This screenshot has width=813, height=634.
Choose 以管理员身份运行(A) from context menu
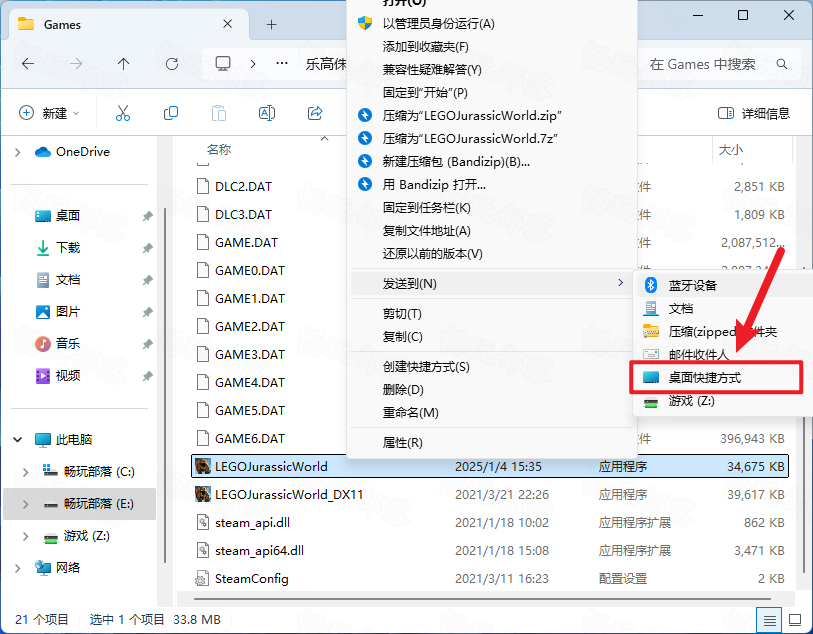pyautogui.click(x=438, y=23)
